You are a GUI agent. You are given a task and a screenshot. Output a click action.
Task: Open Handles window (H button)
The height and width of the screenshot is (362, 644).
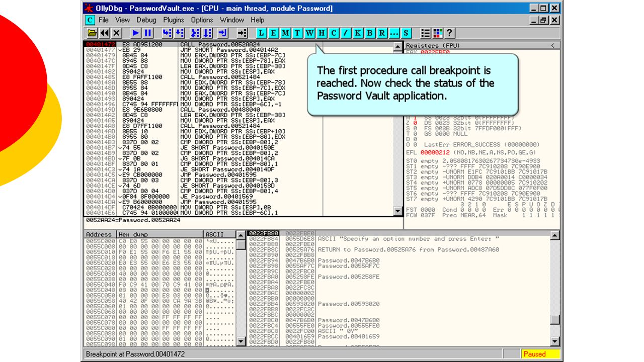(x=322, y=33)
